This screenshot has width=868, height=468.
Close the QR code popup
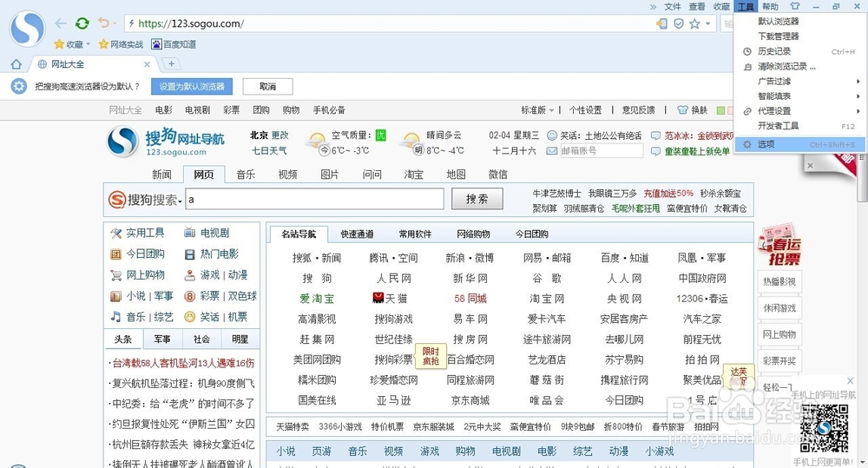click(851, 381)
